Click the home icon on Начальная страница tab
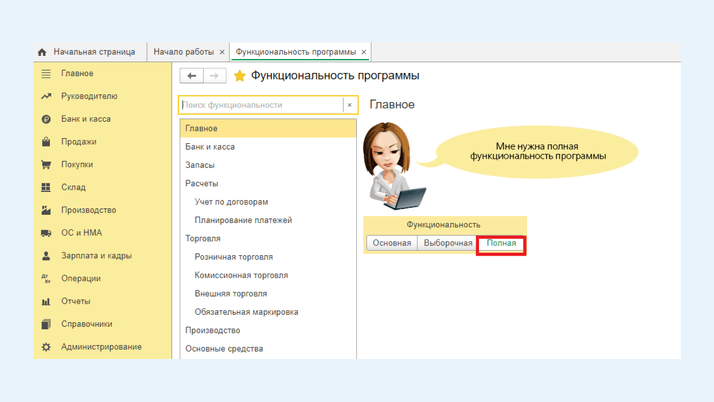The image size is (714, 402). (x=42, y=52)
